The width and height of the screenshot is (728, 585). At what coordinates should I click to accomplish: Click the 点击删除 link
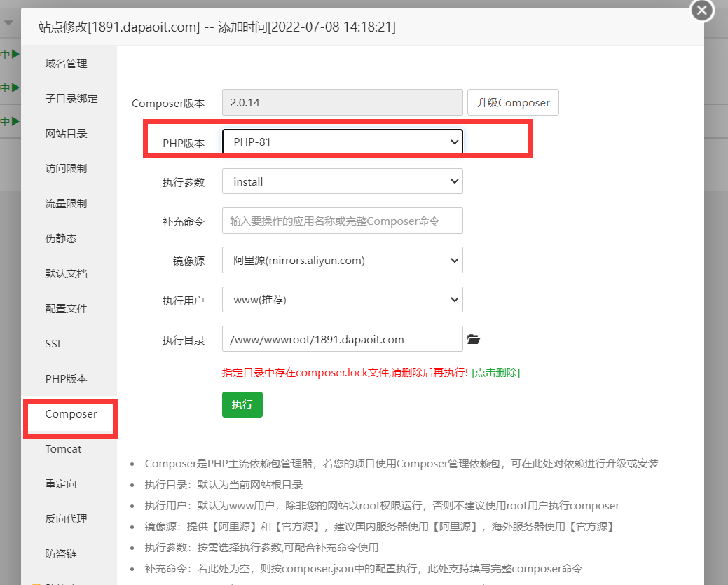pos(496,373)
